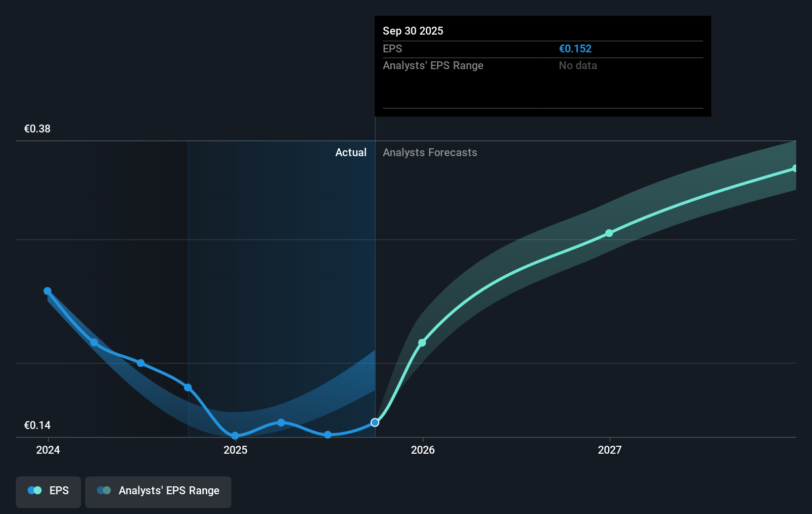Screen dimensions: 812x514
Task: Click the 2027 forecast data point marker
Action: click(x=609, y=234)
